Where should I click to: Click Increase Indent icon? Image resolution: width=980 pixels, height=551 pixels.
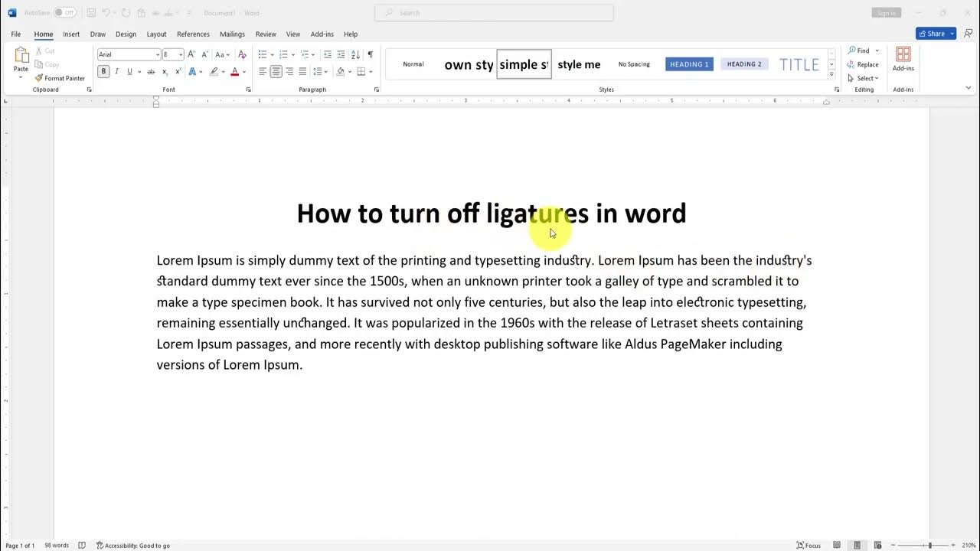pyautogui.click(x=341, y=54)
